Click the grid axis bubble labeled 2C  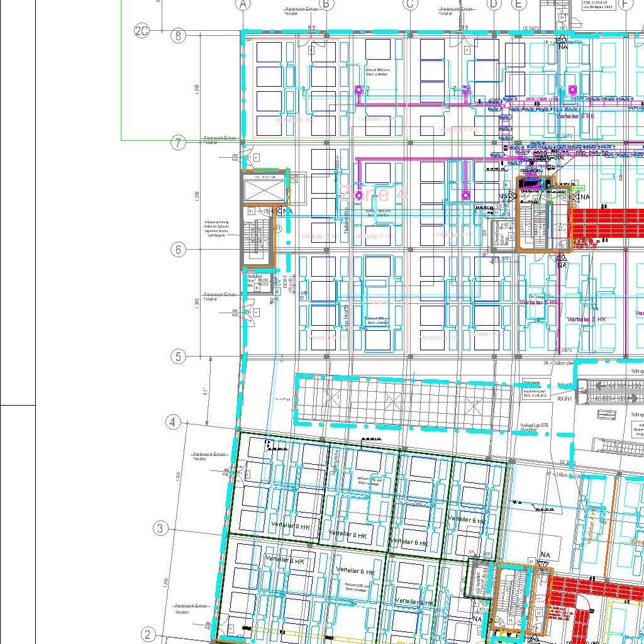142,30
